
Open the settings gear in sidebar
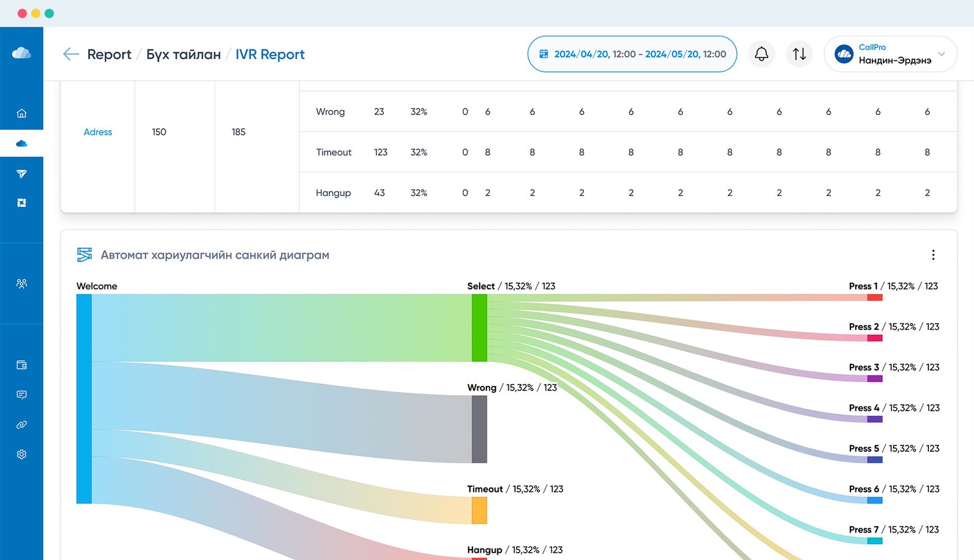[22, 455]
